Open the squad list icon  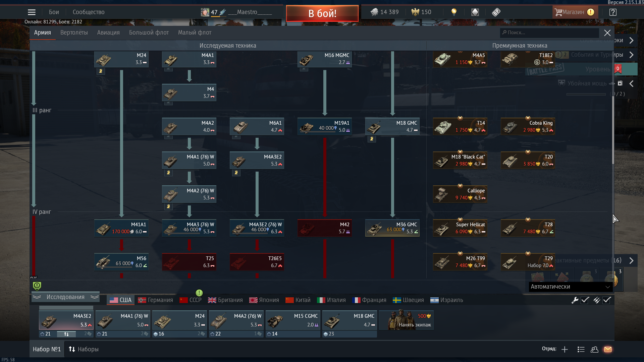coord(581,349)
